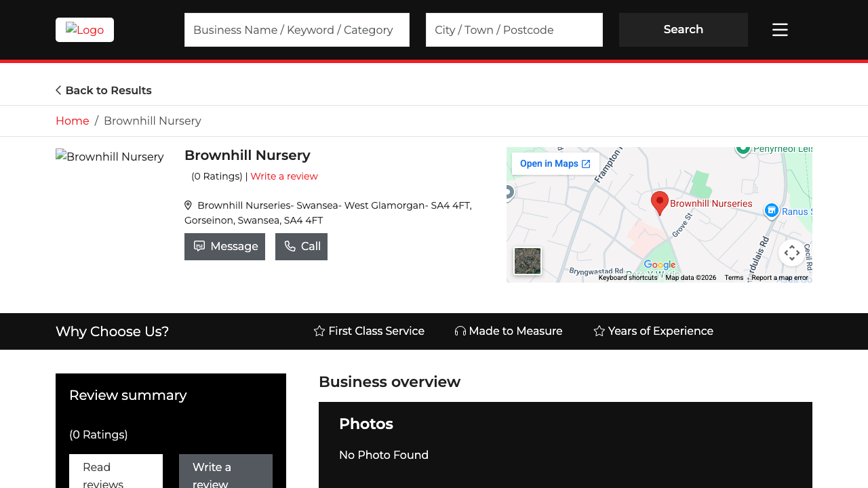The width and height of the screenshot is (868, 488).
Task: Toggle satellite view using the map thumbnail
Action: click(x=528, y=261)
